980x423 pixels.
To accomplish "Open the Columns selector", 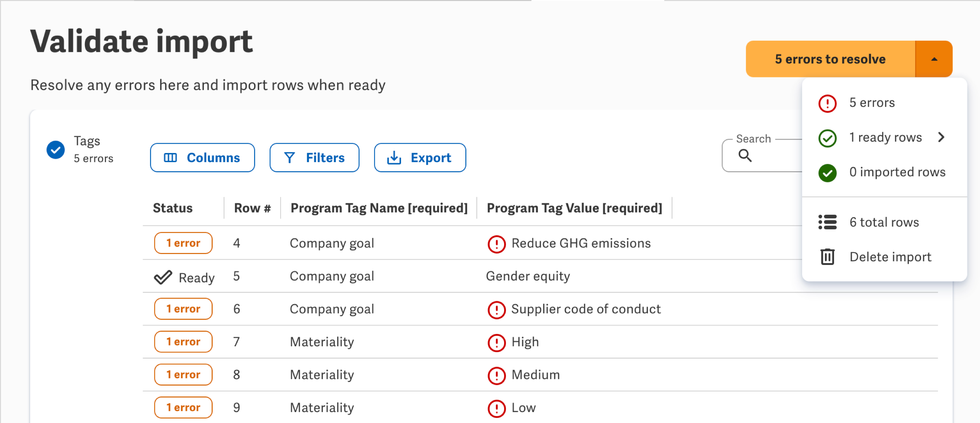I will click(x=203, y=158).
